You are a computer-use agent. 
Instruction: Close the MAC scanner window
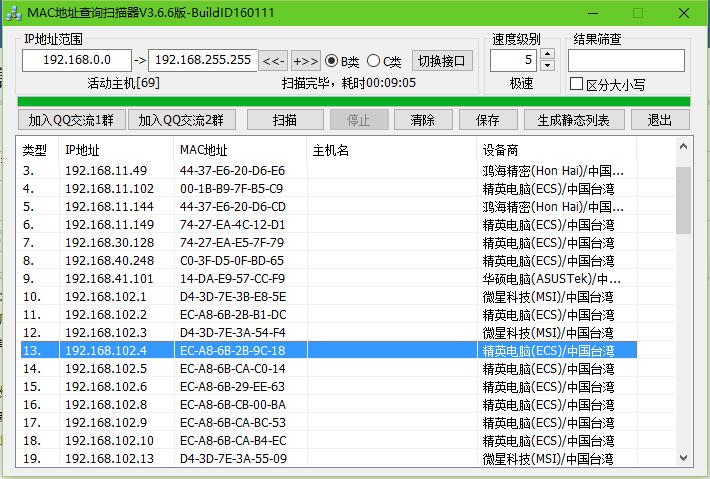point(684,13)
